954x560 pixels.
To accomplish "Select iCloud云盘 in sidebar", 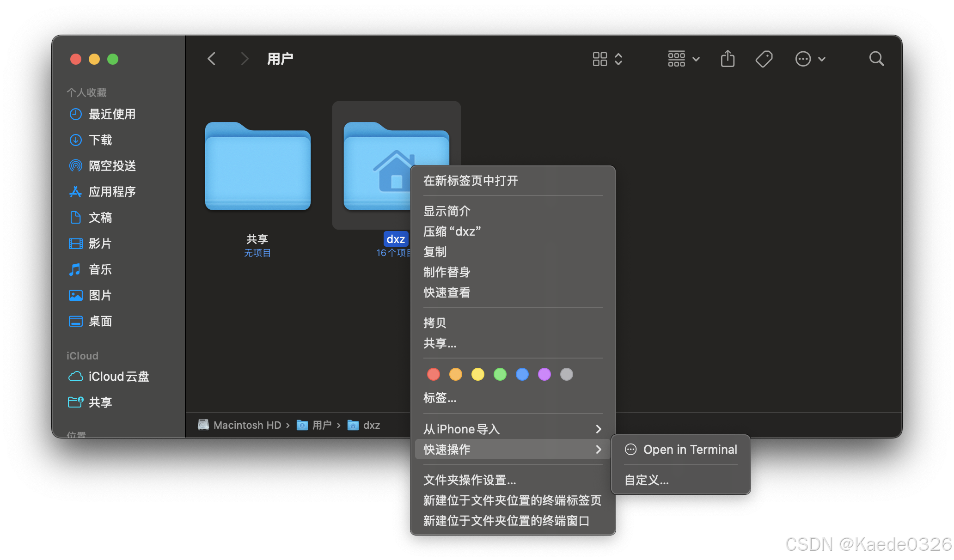I will click(x=118, y=377).
